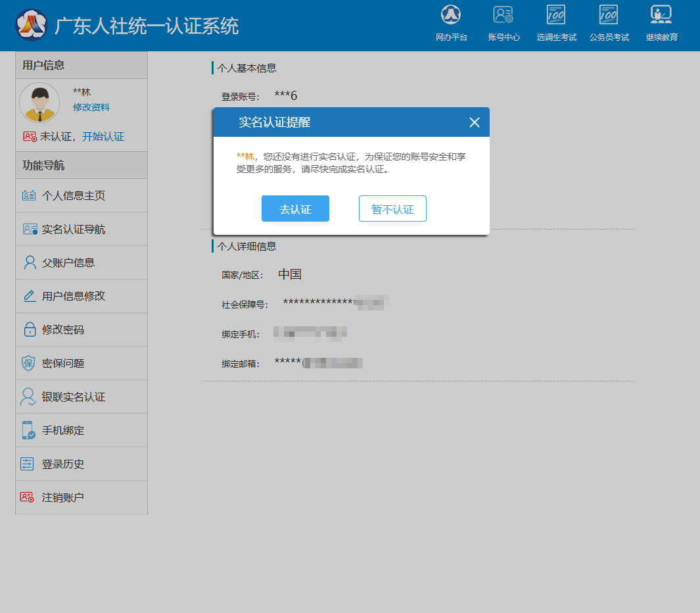Viewport: 700px width, 613px height.
Task: Open 实名认证导航 menu item
Action: pos(73,229)
